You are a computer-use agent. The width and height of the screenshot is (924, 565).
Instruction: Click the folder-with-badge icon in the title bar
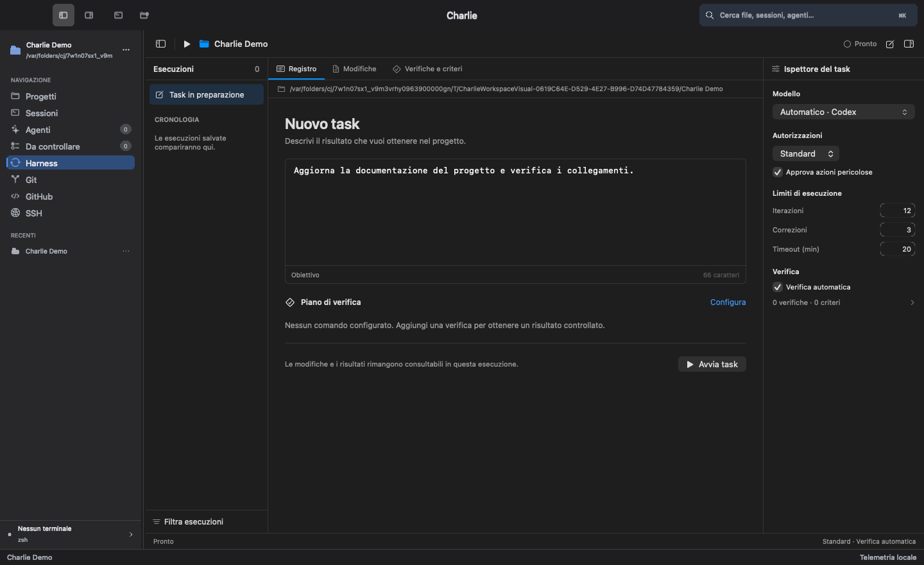144,15
